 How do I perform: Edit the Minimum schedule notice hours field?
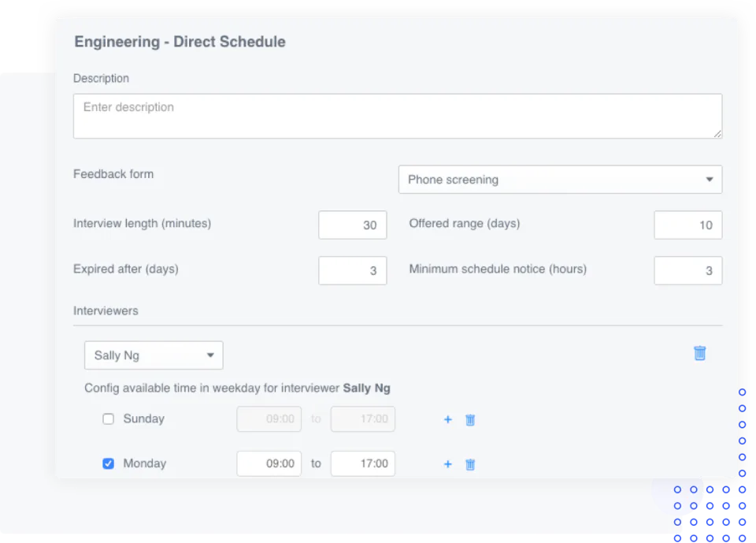pyautogui.click(x=688, y=270)
